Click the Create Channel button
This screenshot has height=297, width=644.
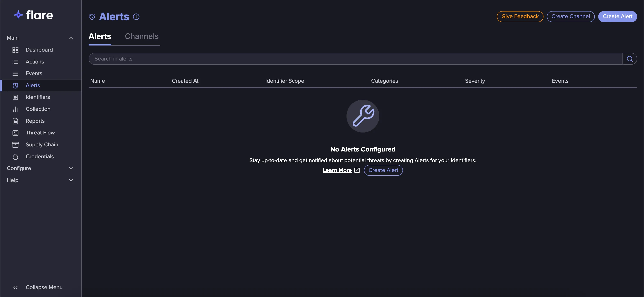pos(571,17)
